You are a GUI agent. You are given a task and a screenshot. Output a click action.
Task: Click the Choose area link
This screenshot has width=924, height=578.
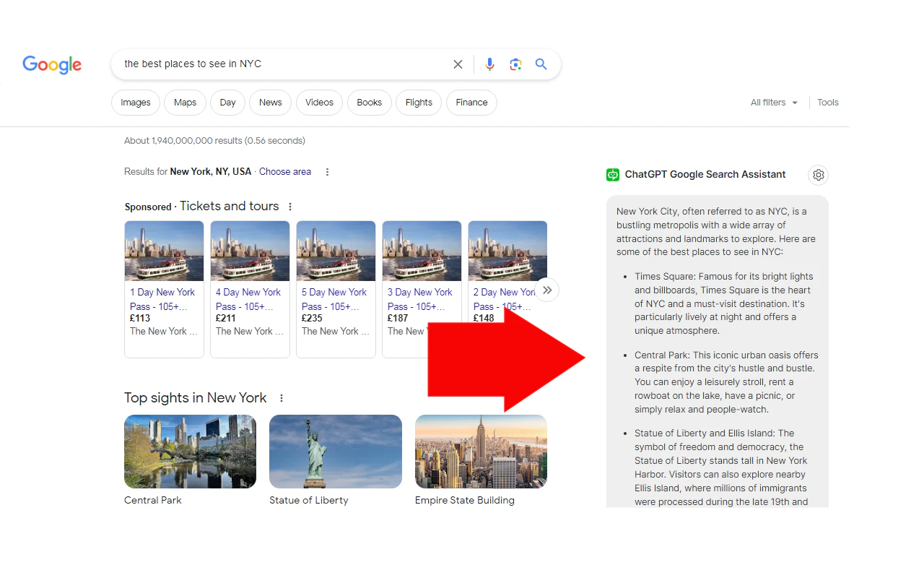(285, 172)
